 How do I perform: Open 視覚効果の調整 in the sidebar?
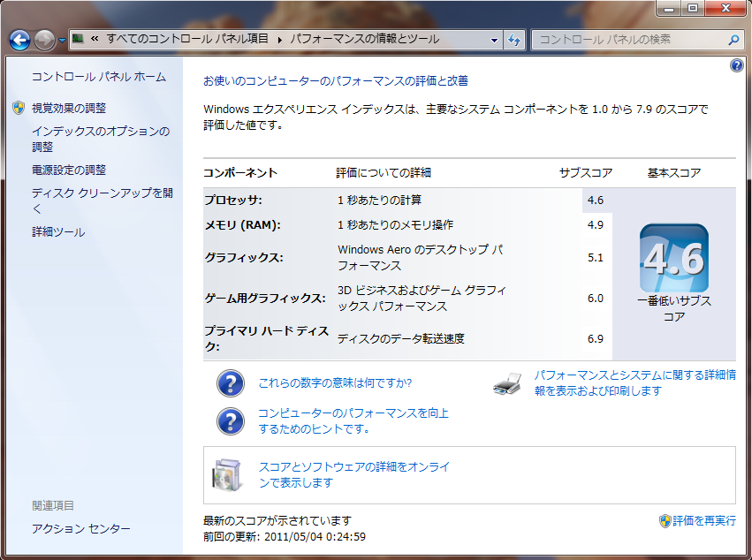tap(69, 108)
